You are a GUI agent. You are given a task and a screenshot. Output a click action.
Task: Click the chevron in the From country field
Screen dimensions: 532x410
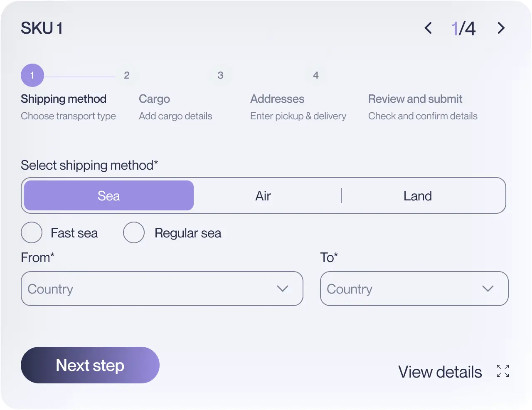click(283, 289)
